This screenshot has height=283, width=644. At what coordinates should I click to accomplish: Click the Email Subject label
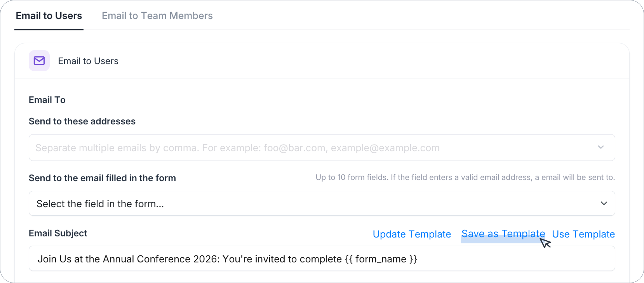tap(58, 233)
